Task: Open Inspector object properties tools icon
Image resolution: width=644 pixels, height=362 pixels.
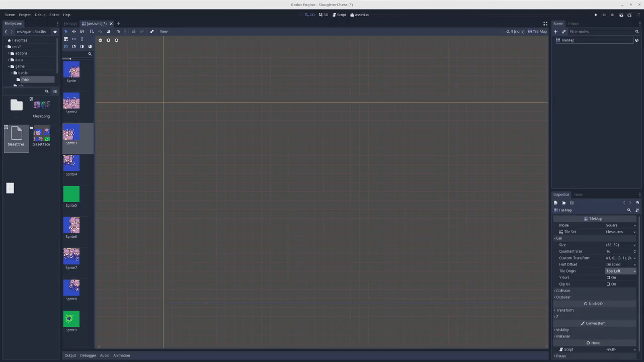Action: [637, 210]
